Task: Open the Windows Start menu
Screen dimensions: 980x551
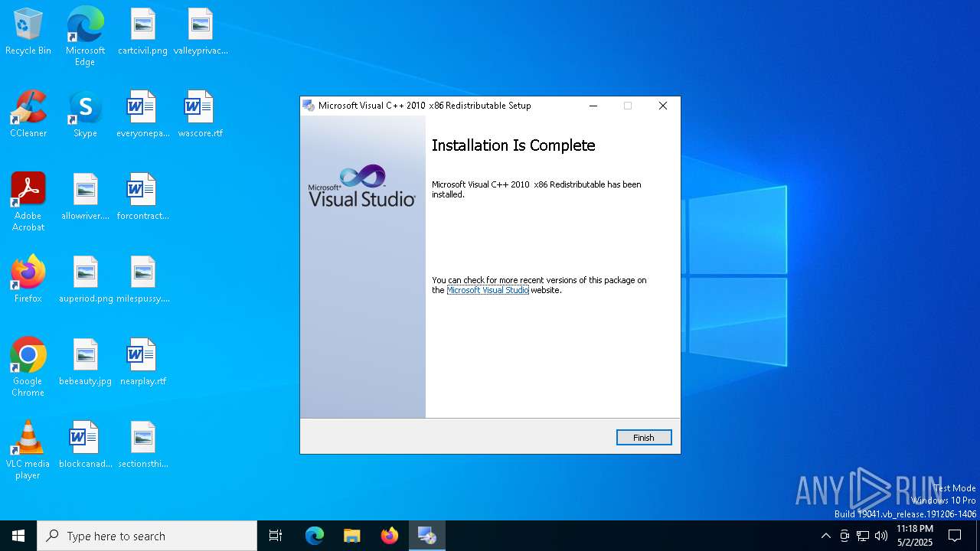Action: [18, 536]
